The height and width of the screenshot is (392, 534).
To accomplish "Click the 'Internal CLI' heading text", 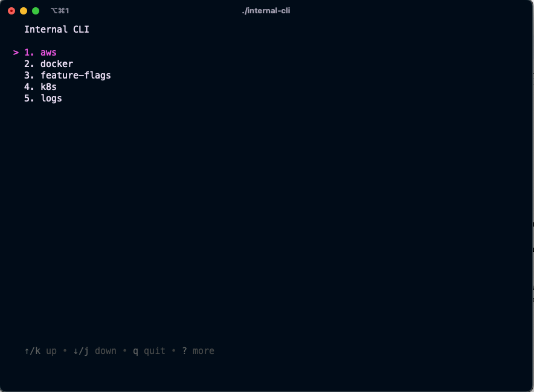I will click(57, 29).
